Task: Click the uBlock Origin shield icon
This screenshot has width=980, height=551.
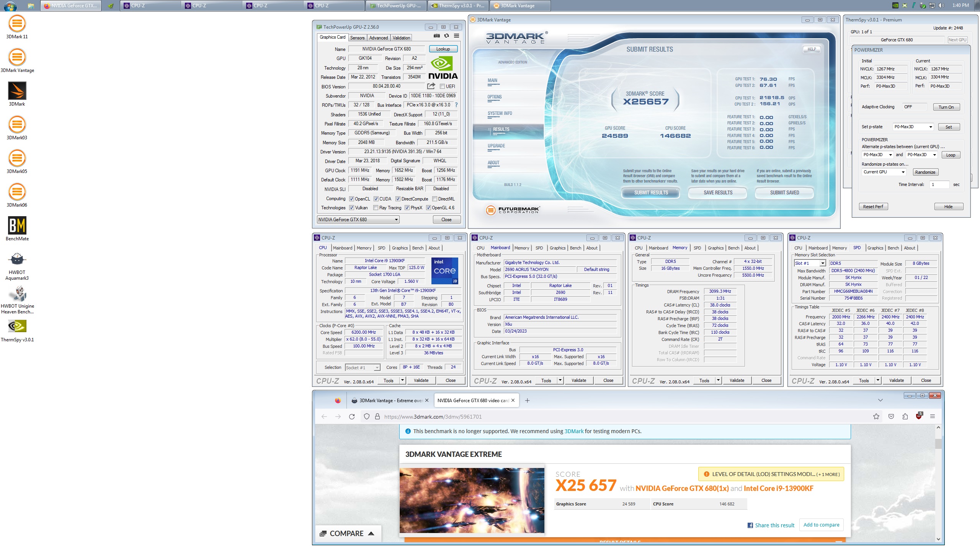Action: coord(919,416)
